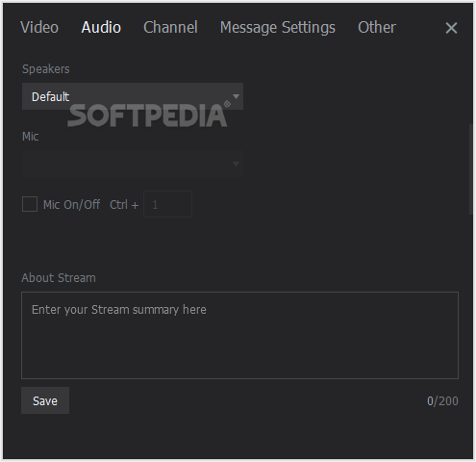Image resolution: width=476 pixels, height=462 pixels.
Task: Switch to the Video tab
Action: tap(39, 27)
